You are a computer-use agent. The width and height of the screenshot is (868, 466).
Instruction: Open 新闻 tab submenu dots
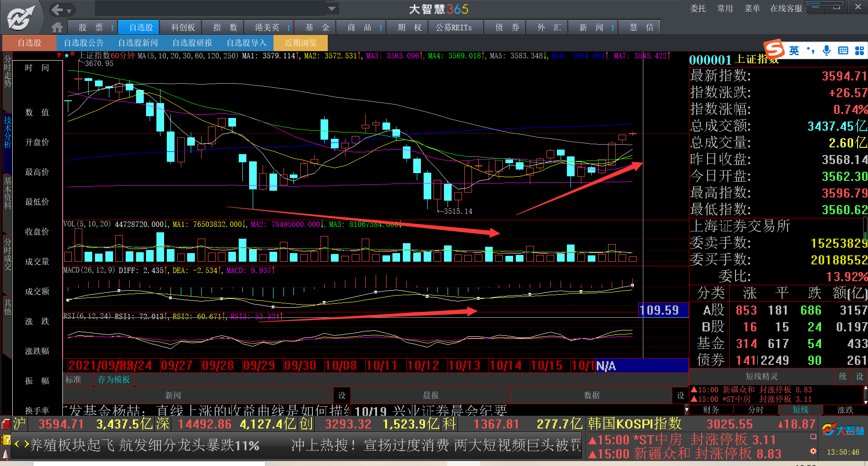pos(613,28)
